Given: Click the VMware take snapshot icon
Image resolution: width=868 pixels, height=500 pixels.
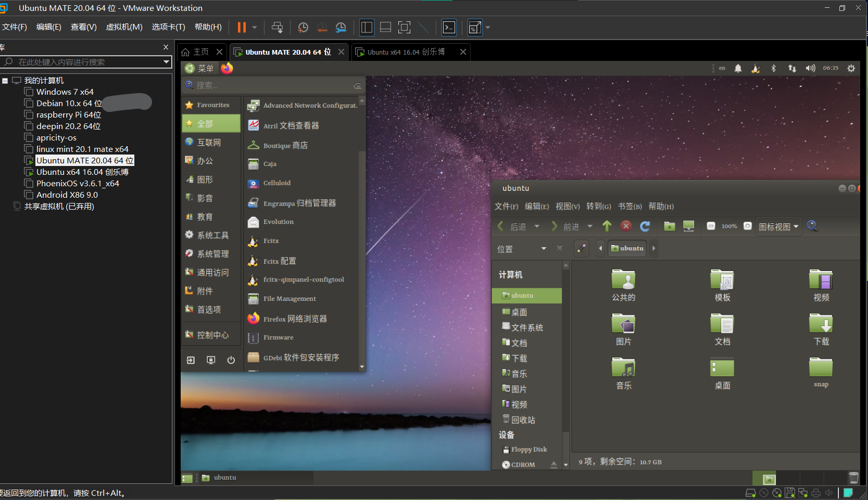Looking at the screenshot, I should tap(303, 28).
